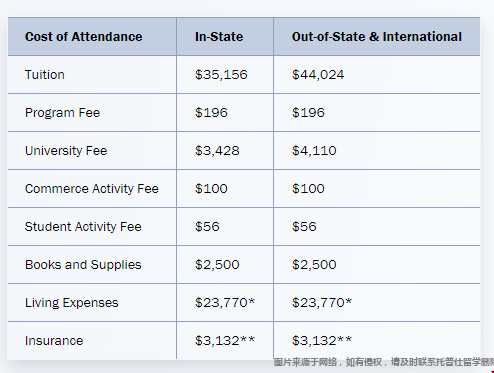Image resolution: width=494 pixels, height=373 pixels.
Task: Click the $3,132** out-of-state insurance value
Action: coord(322,341)
